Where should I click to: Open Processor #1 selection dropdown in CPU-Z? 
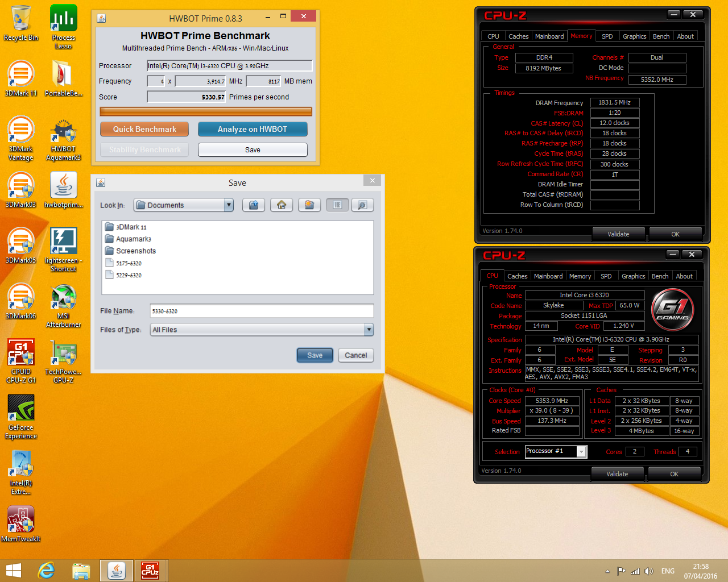pos(581,451)
